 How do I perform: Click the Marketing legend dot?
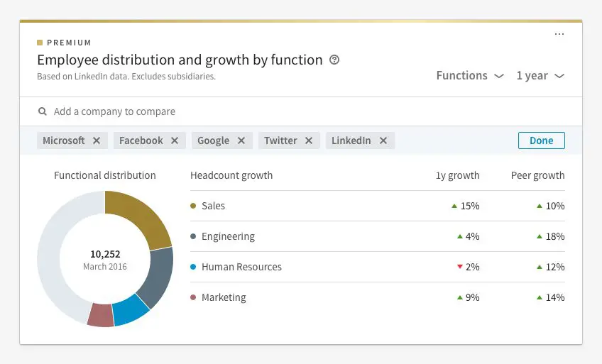[193, 297]
